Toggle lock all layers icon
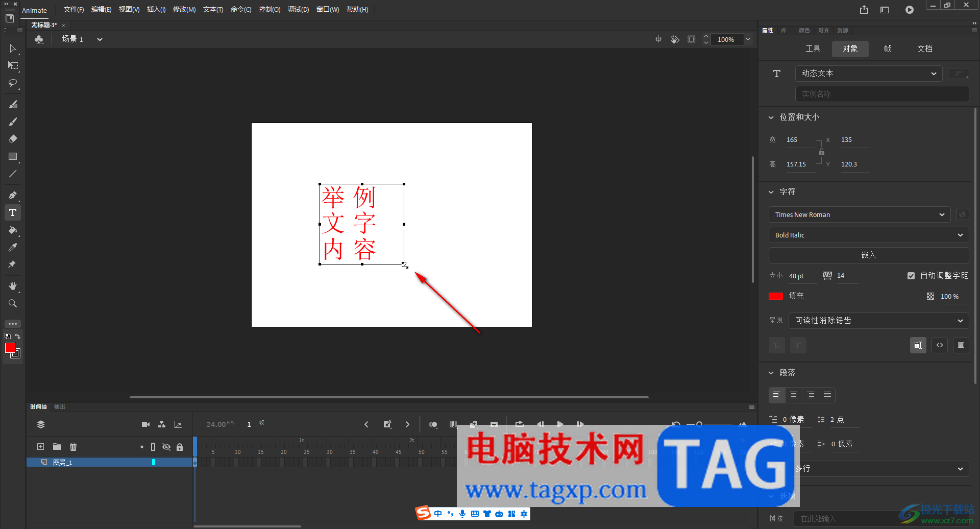980x529 pixels. [180, 447]
